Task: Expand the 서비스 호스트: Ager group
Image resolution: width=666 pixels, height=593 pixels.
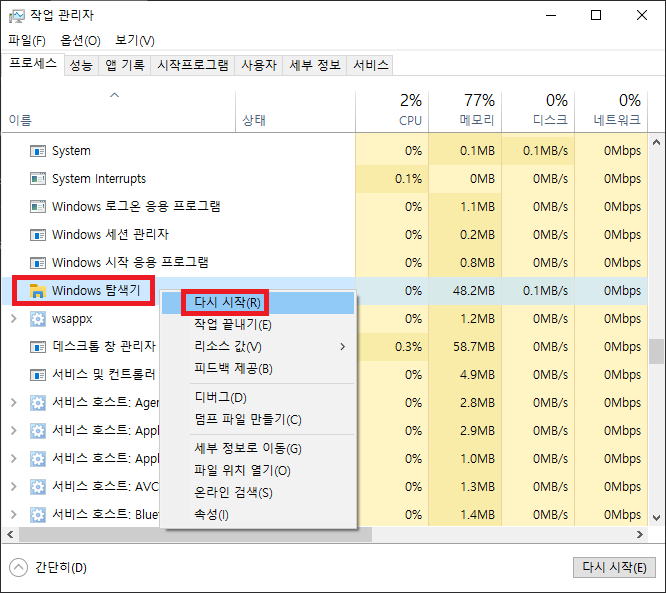Action: tap(14, 402)
